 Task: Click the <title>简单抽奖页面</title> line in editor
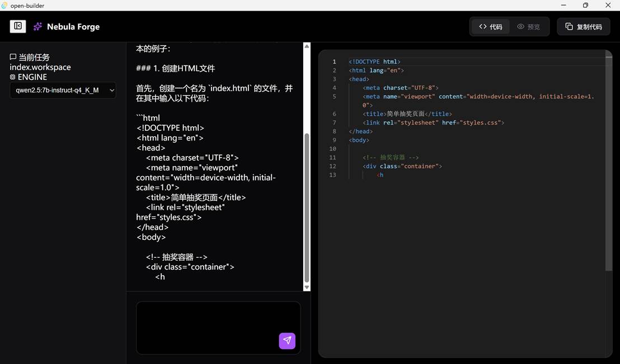tap(407, 114)
